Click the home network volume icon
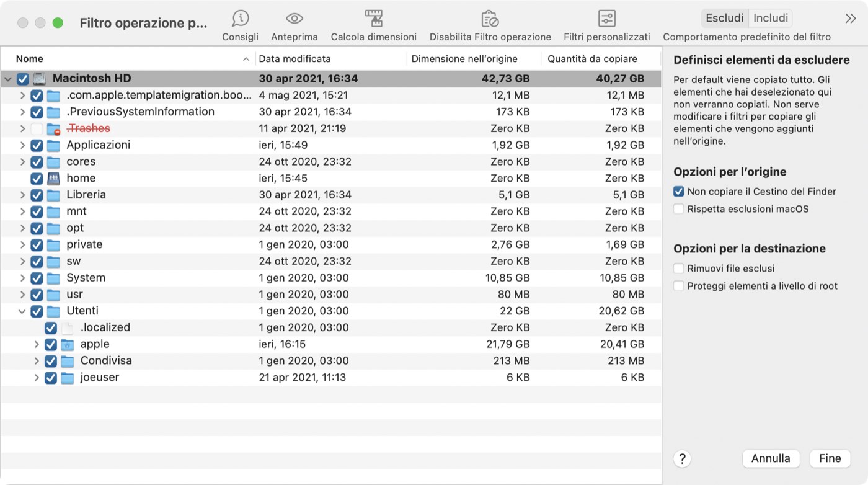Screen dimensions: 868x485 (x=53, y=179)
